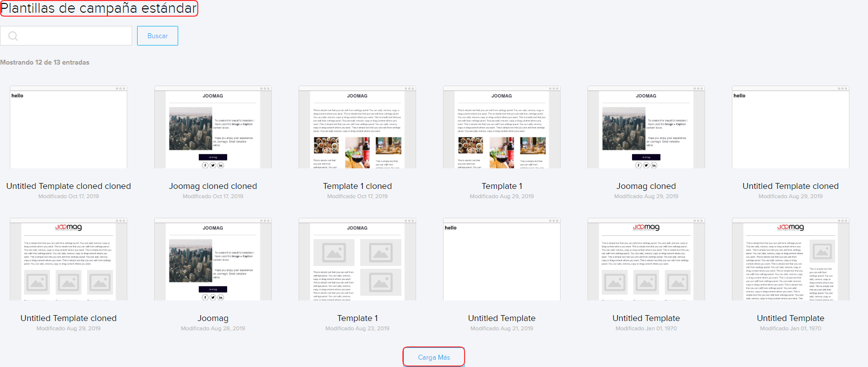This screenshot has width=868, height=367.
Task: Expand options menu for Untitled Template modified Aug 21
Action: tap(554, 221)
